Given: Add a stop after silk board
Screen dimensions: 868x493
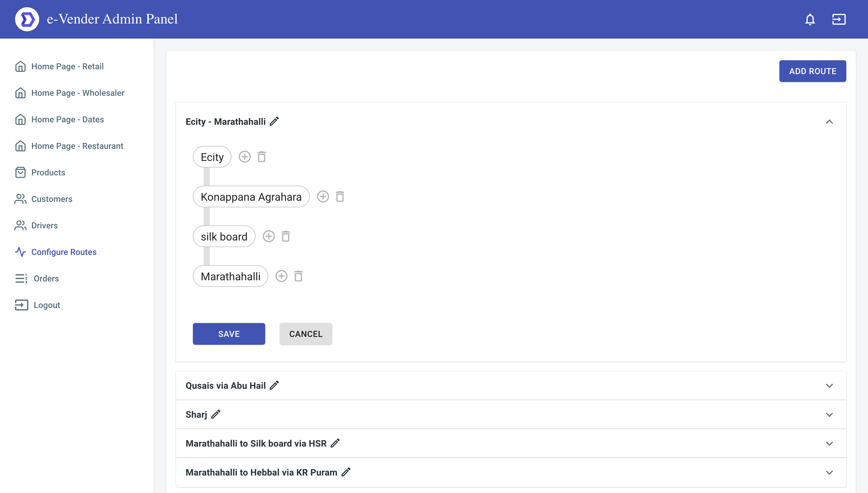Looking at the screenshot, I should coord(269,236).
